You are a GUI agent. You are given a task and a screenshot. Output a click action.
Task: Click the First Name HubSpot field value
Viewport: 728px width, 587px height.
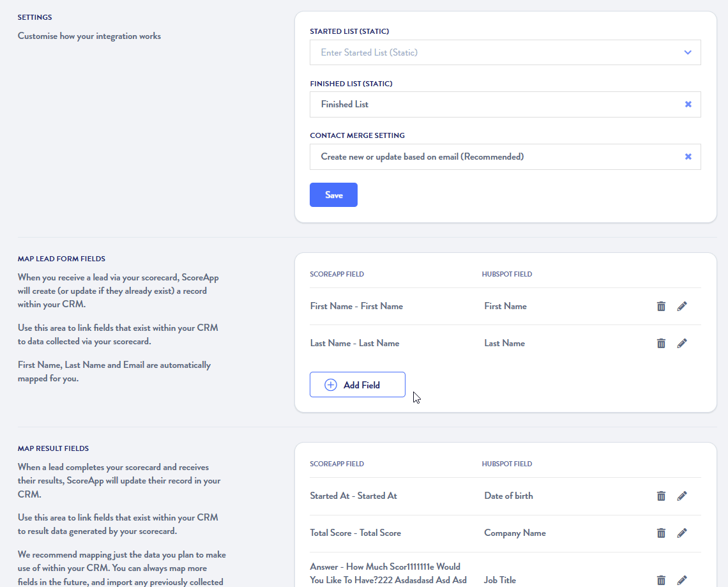coord(505,306)
